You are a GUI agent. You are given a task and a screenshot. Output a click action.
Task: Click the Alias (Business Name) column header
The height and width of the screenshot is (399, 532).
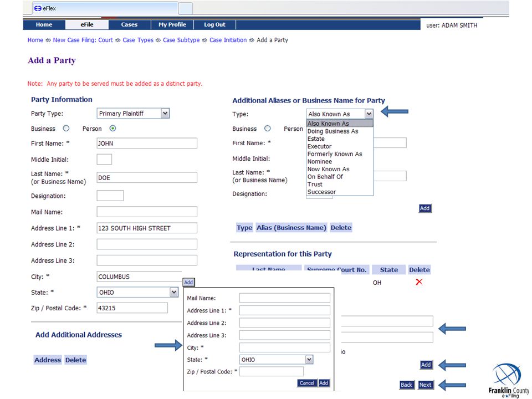click(291, 228)
